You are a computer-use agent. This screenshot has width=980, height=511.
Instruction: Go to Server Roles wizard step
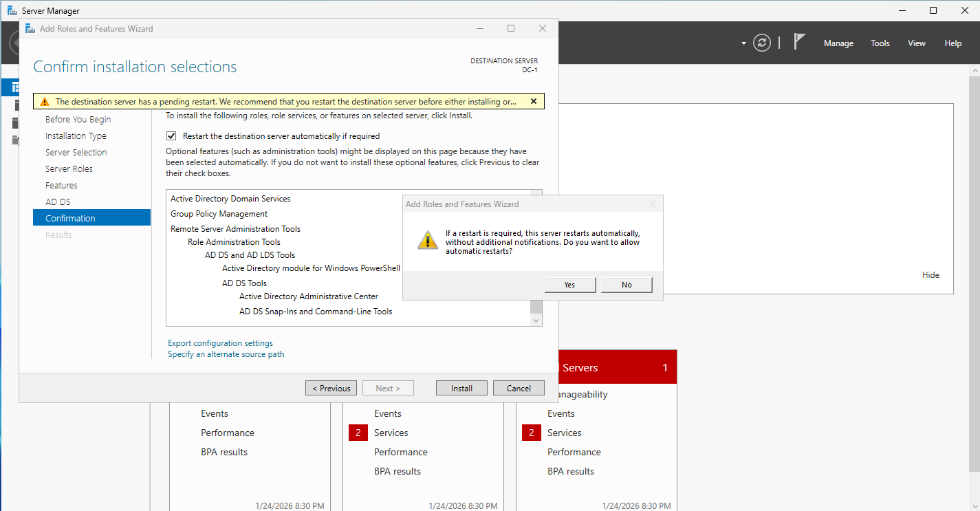[69, 169]
